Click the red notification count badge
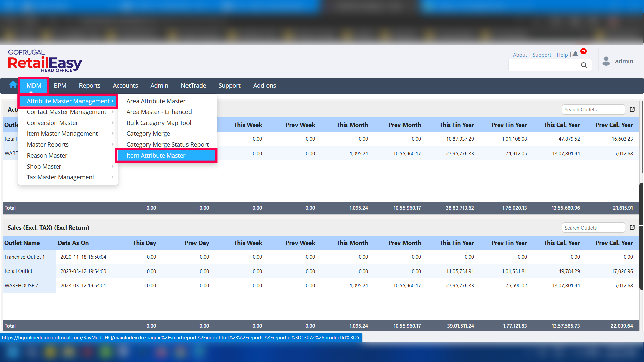The image size is (644, 362). click(x=584, y=51)
